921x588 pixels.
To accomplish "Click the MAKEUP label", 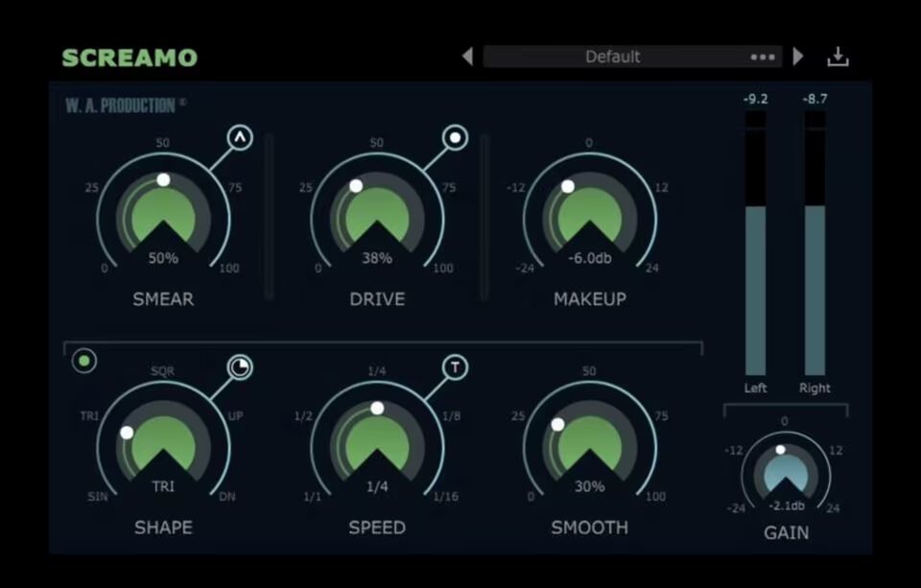I will (x=590, y=299).
